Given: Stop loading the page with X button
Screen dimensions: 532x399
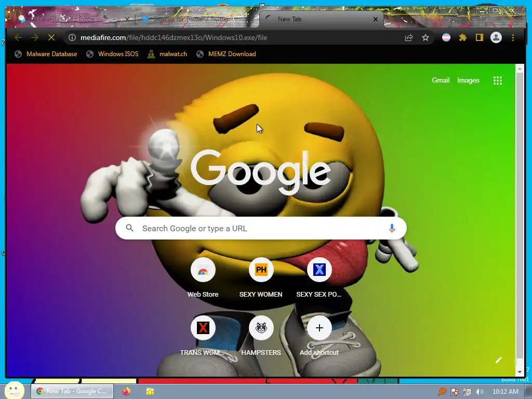Looking at the screenshot, I should (51, 37).
